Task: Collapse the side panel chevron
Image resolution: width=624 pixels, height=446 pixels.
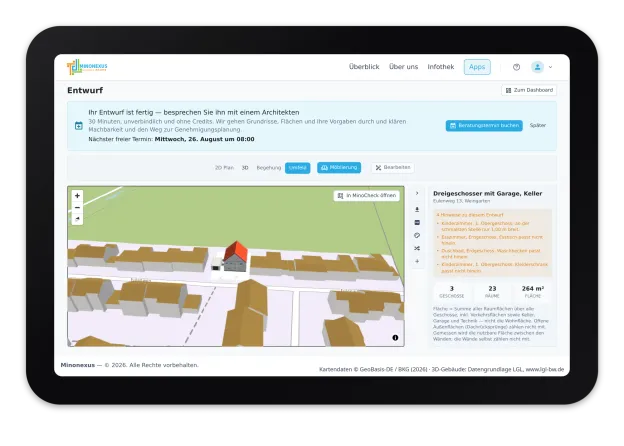Action: pyautogui.click(x=417, y=193)
